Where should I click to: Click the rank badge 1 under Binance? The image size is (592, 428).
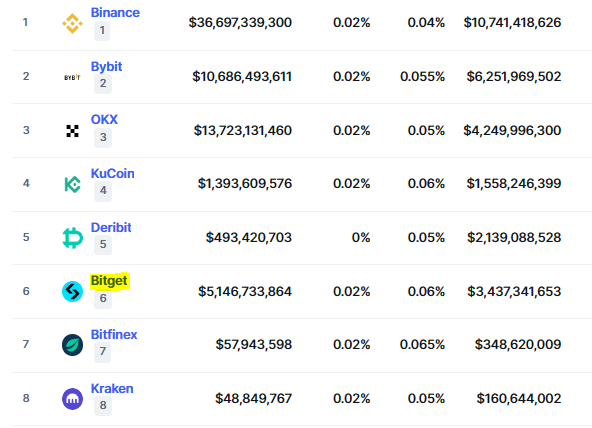(102, 30)
